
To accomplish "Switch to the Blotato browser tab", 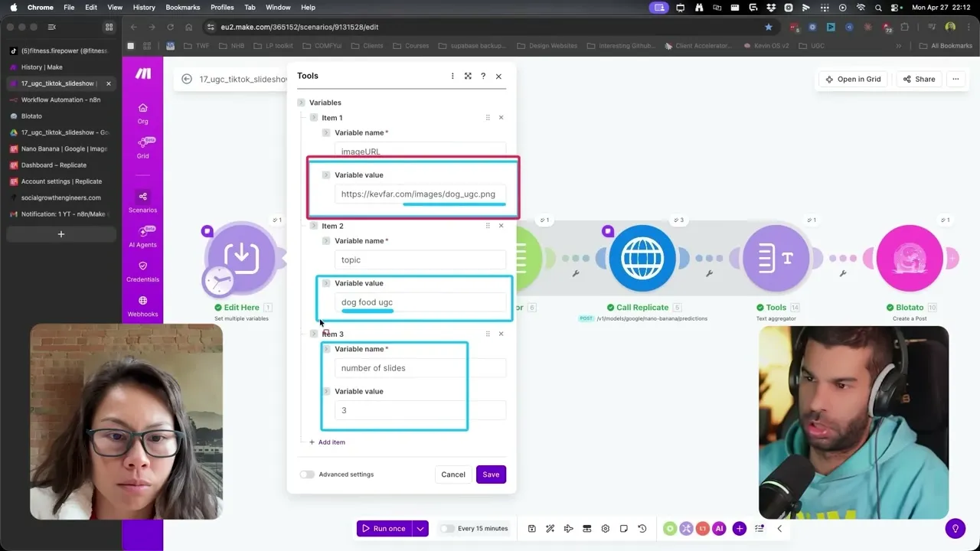I will (x=60, y=116).
